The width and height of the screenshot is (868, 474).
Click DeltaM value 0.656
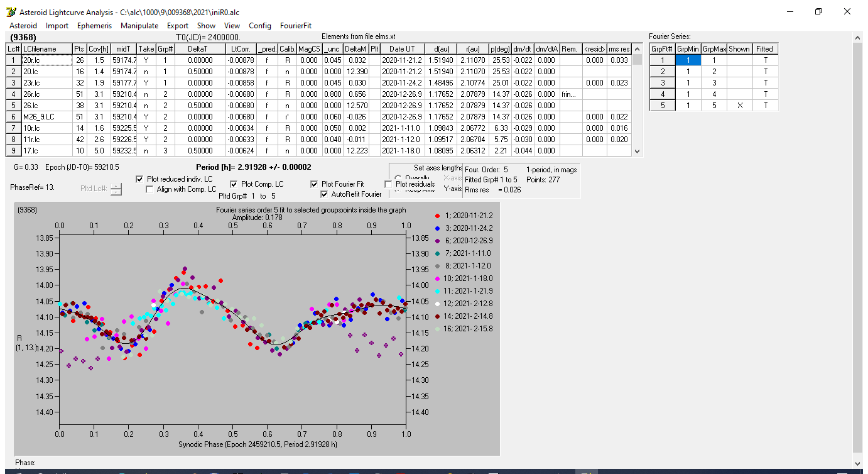[356, 94]
